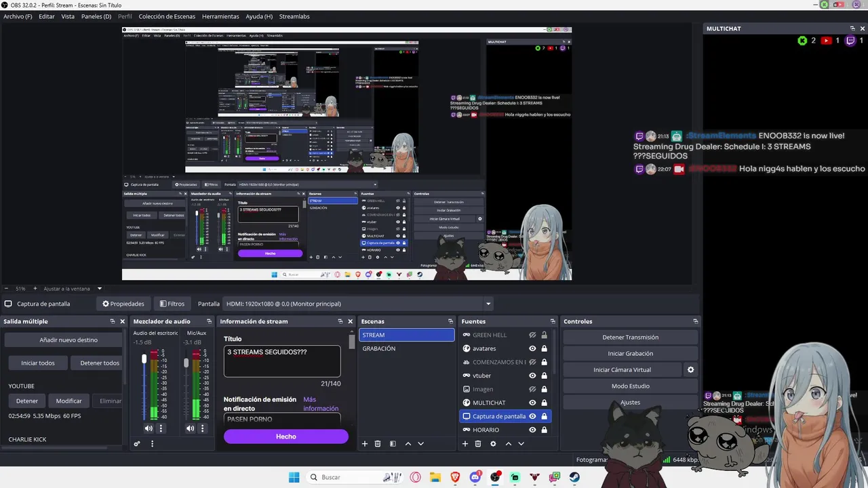Open File Explorer from the taskbar
This screenshot has height=488, width=868.
(435, 477)
